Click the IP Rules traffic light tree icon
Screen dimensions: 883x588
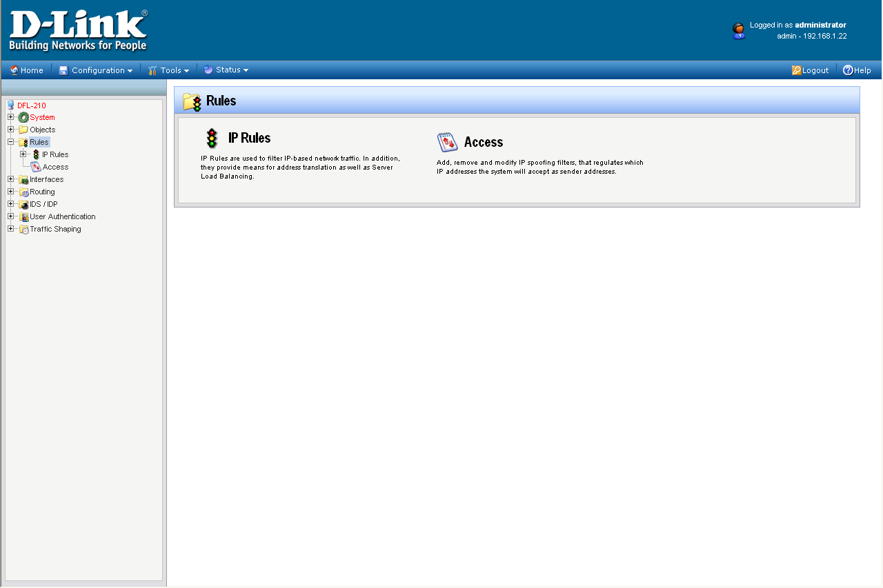36,154
